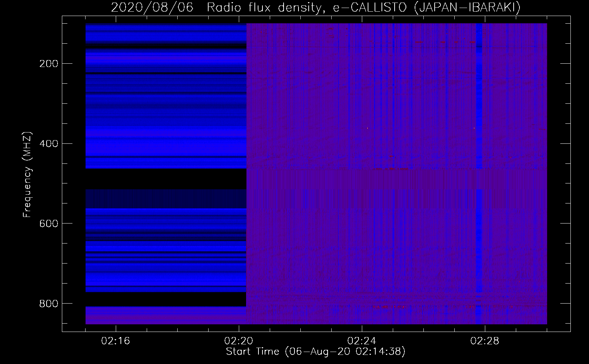The height and width of the screenshot is (364, 589).
Task: Click the 'Frequency (MHZ)' axis label
Action: [x=27, y=174]
